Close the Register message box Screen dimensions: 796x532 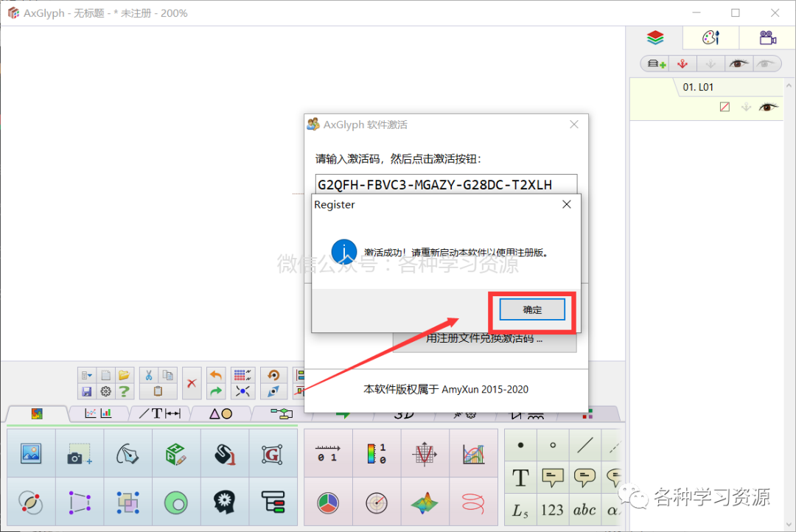(567, 204)
